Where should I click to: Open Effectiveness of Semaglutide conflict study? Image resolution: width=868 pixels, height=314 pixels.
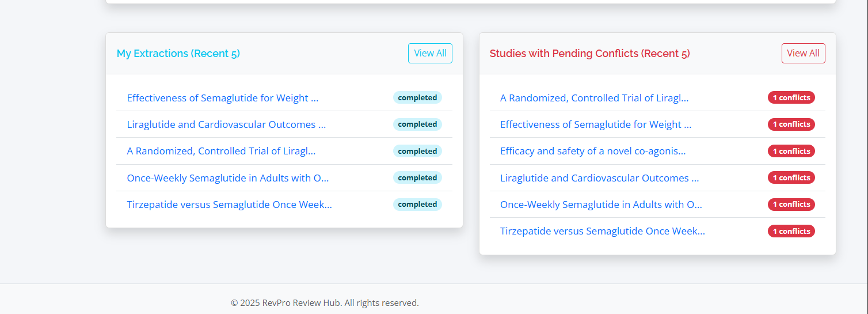(x=596, y=124)
